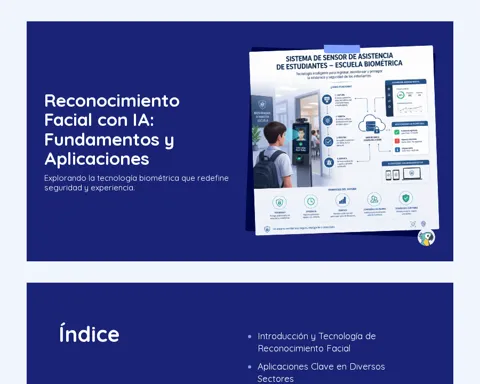Click the camera capture step icon
480x384 pixels.
pyautogui.click(x=327, y=100)
